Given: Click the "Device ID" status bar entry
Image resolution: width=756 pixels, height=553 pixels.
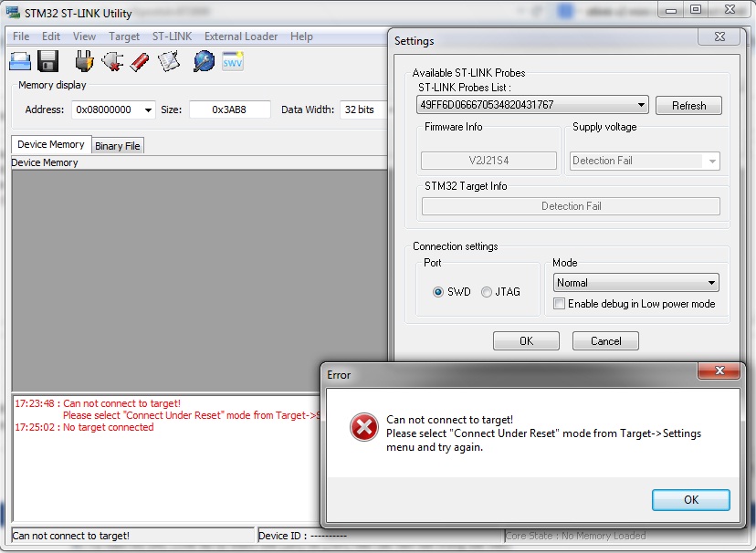Looking at the screenshot, I should tap(302, 536).
